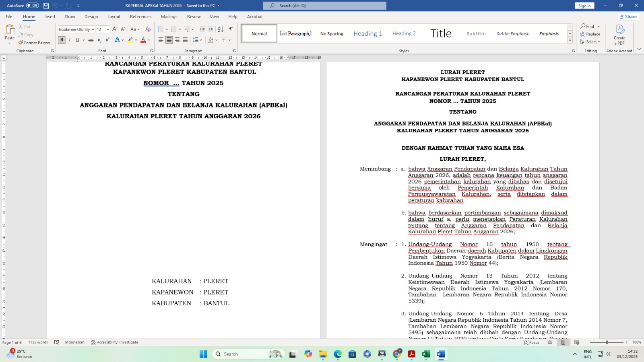The height and width of the screenshot is (362, 644).
Task: Click the Sort paragraph icon
Action: point(221,29)
